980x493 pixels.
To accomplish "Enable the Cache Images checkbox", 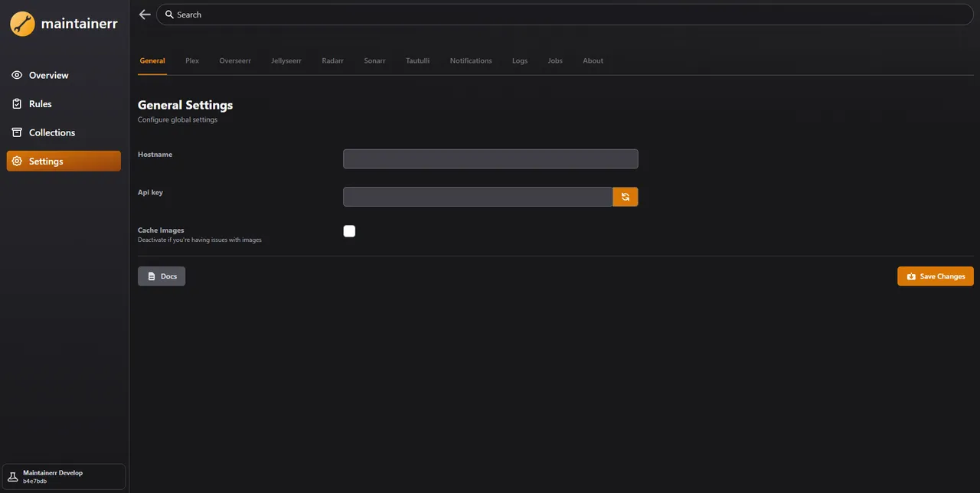I will point(349,231).
